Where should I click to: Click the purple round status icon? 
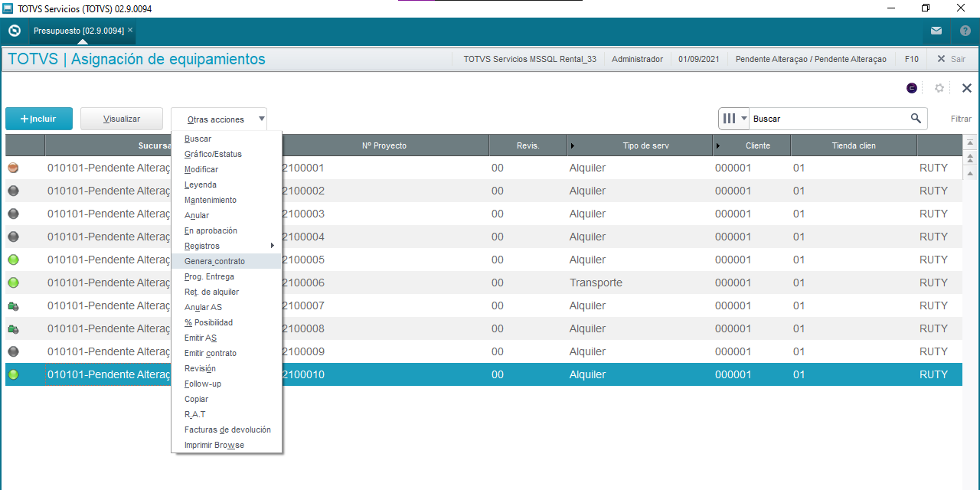(912, 88)
